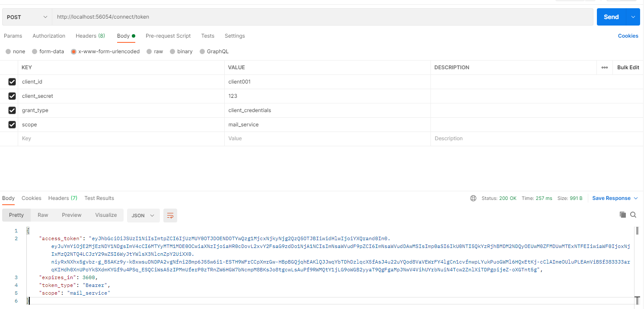Screen dimensions: 644x309
Task: Switch to Preview response view
Action: [72, 215]
